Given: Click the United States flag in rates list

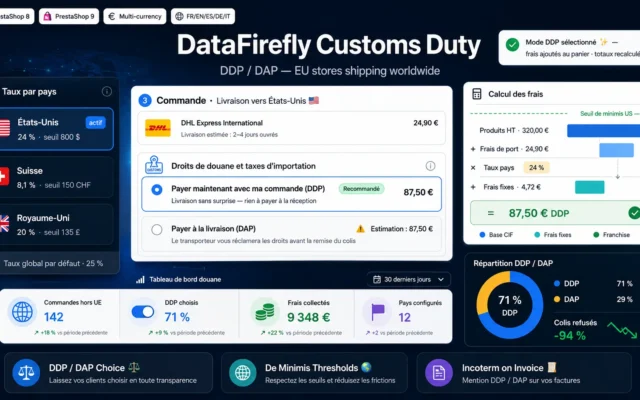Looking at the screenshot, I should pos(4,128).
